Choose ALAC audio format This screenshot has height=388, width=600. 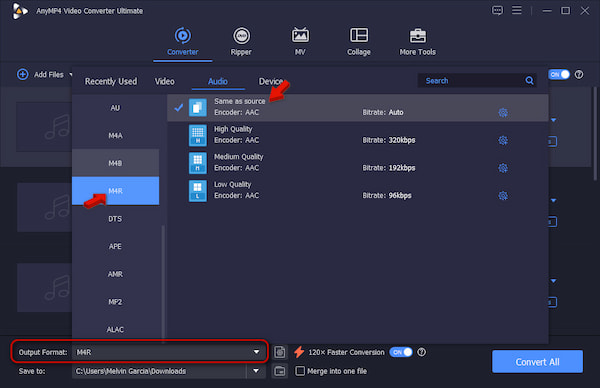point(115,329)
